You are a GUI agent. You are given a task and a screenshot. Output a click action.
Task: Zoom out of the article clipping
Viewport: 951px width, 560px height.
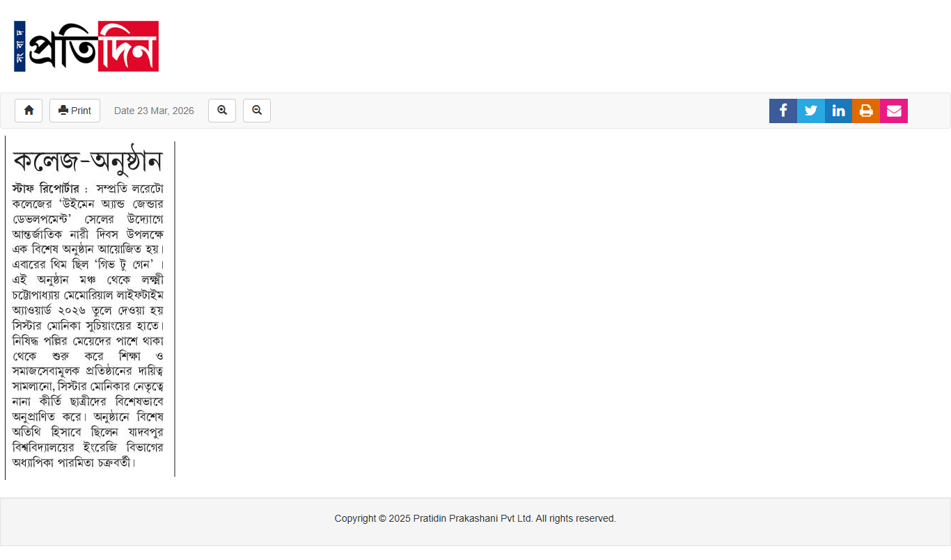(x=257, y=111)
